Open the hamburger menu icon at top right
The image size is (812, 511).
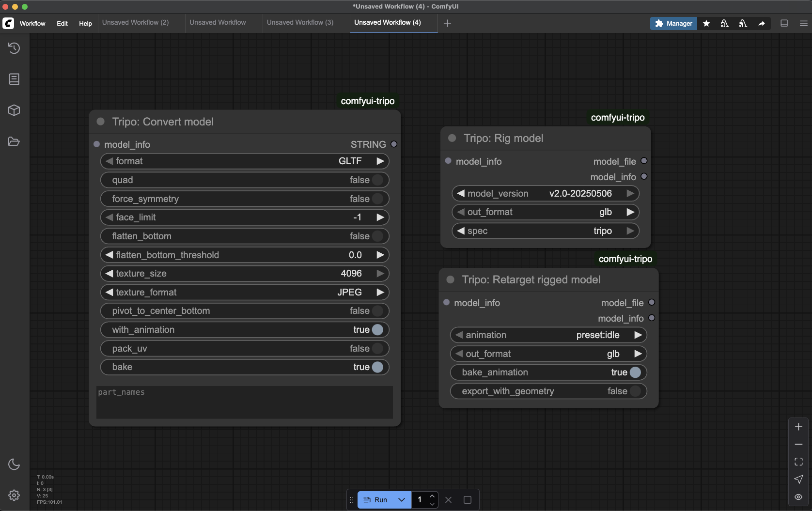803,23
